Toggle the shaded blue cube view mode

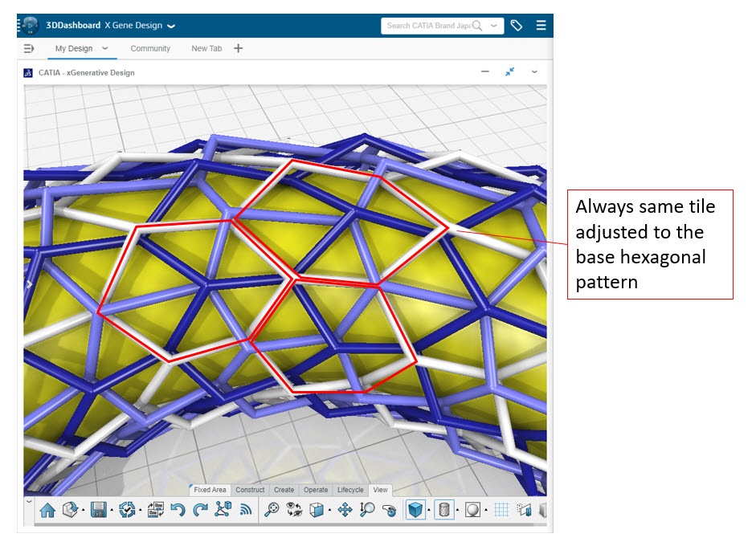(x=415, y=510)
